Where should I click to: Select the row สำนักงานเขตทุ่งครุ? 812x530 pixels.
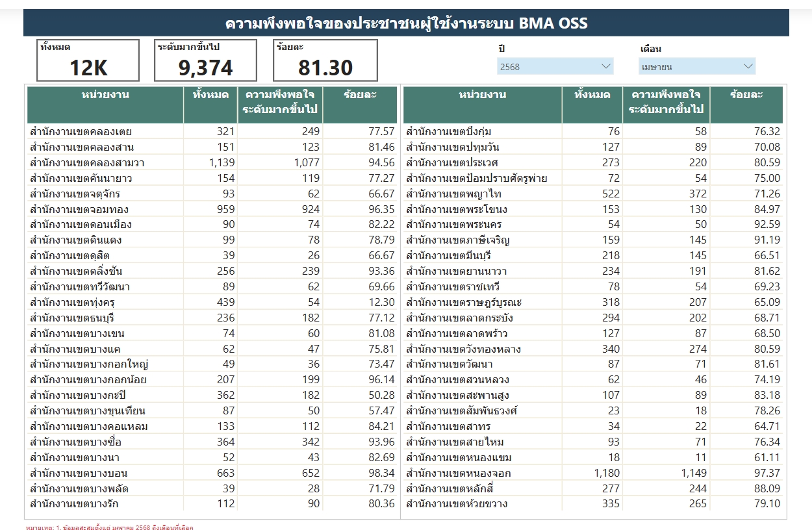tap(212, 302)
